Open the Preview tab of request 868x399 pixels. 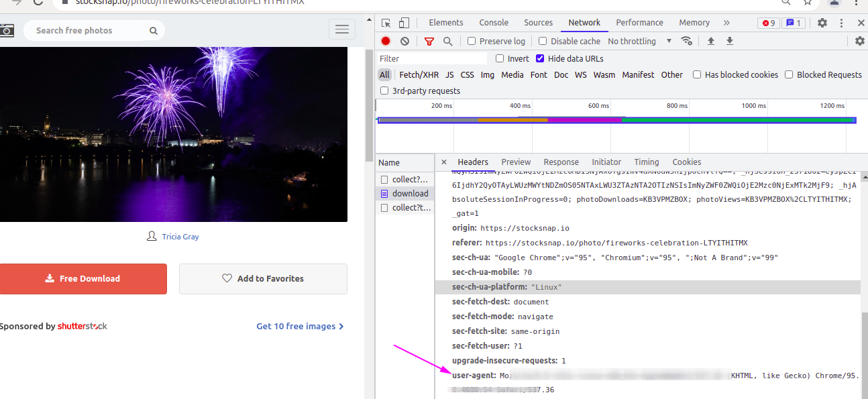click(516, 162)
